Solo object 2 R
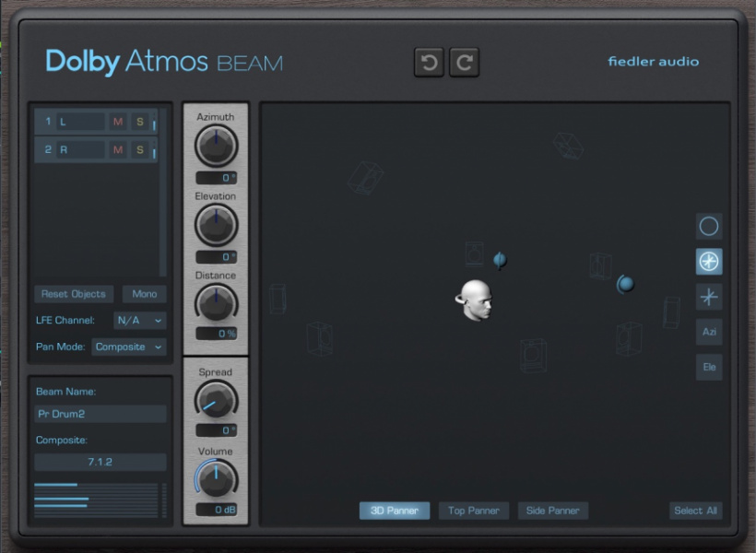This screenshot has height=553, width=756. coord(140,150)
